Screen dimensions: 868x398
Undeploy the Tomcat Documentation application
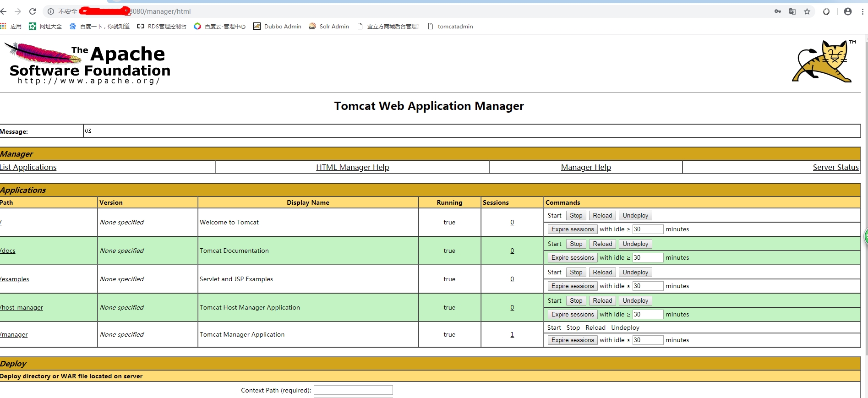click(x=635, y=244)
